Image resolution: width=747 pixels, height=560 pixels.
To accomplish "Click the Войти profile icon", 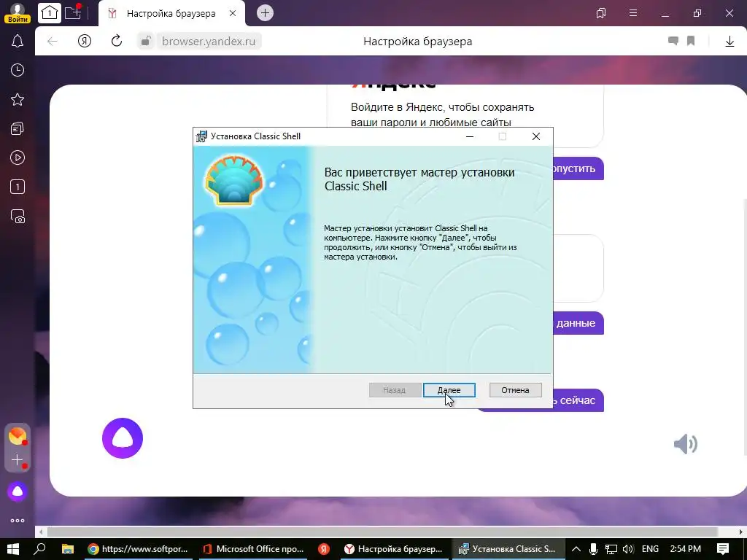I will [18, 13].
